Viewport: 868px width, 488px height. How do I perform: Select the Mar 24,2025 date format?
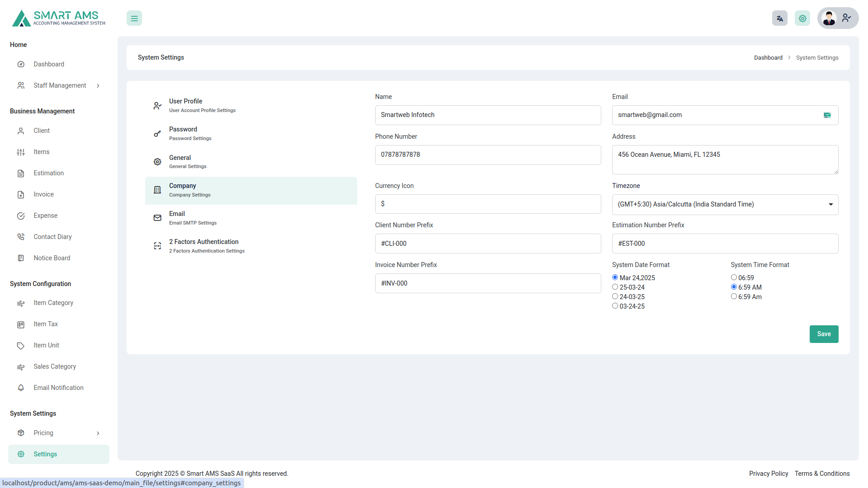point(615,277)
